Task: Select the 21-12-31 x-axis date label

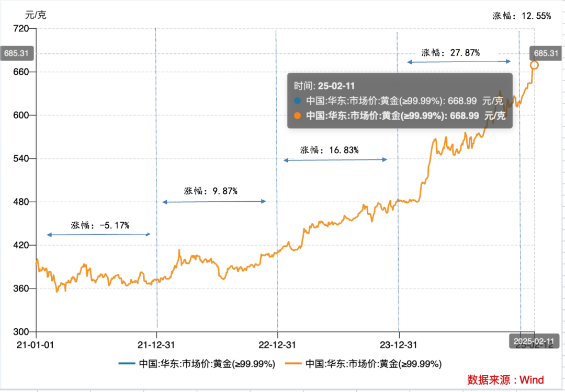Action: point(156,345)
